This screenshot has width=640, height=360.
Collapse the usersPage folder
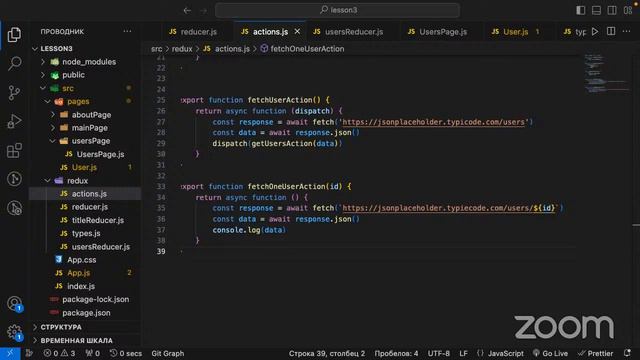coord(53,141)
